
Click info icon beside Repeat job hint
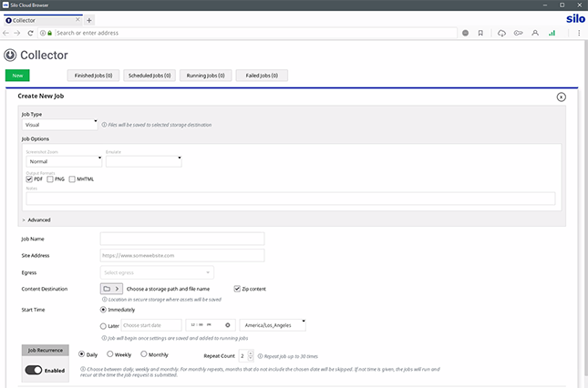[x=260, y=356]
